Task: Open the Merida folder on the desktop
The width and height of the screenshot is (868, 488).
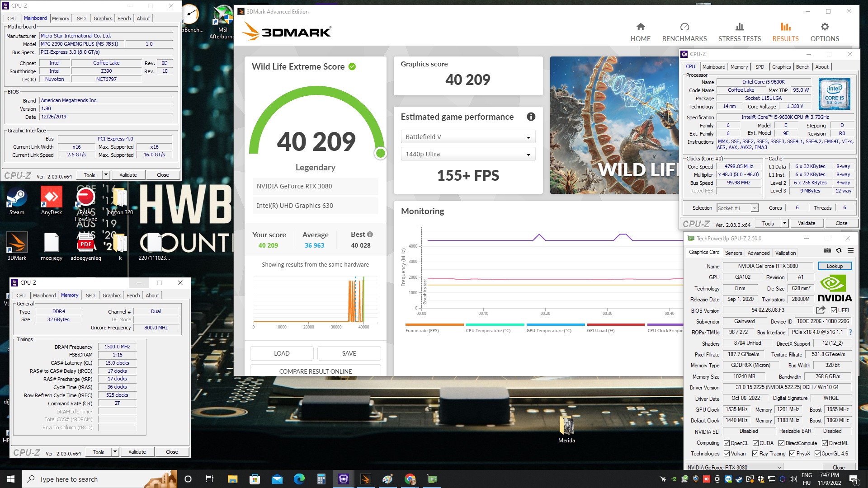Action: 566,430
